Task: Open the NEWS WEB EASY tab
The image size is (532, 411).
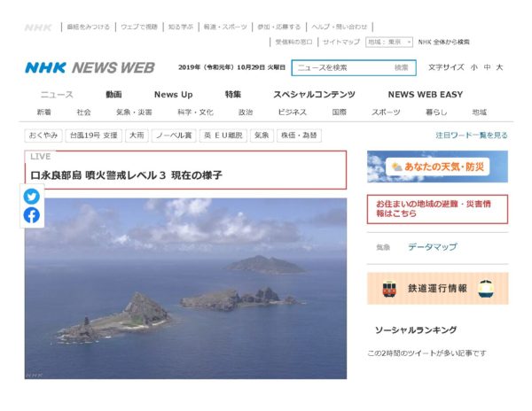Action: click(426, 95)
